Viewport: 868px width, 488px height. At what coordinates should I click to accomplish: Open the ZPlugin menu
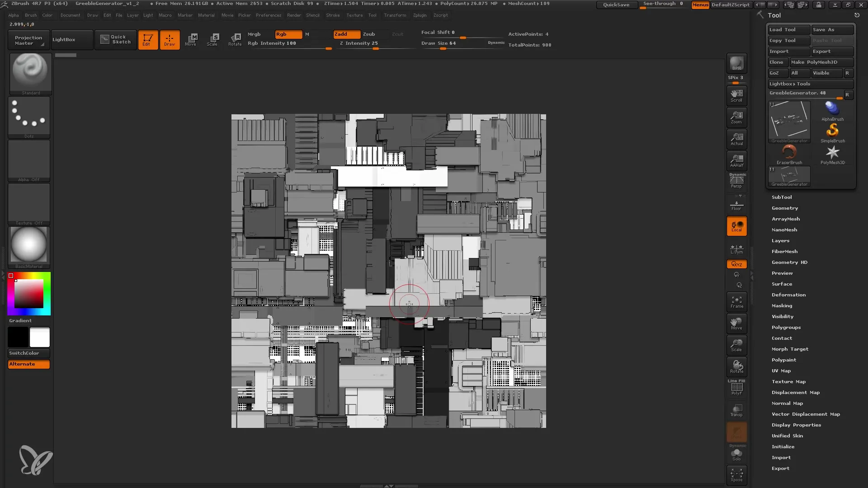(x=419, y=15)
